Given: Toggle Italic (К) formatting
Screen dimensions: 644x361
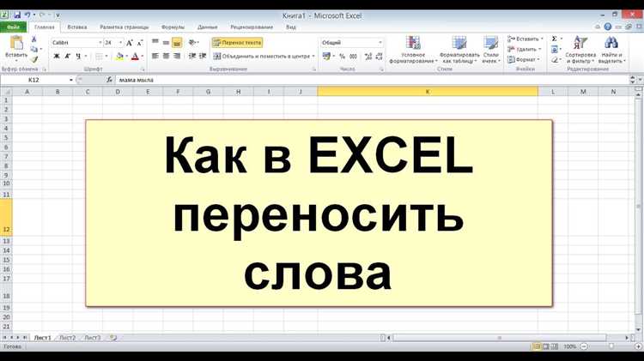Looking at the screenshot, I should 67,56.
